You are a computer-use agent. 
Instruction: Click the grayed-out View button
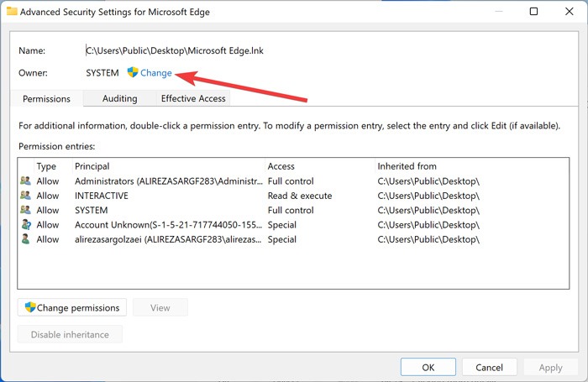click(160, 308)
